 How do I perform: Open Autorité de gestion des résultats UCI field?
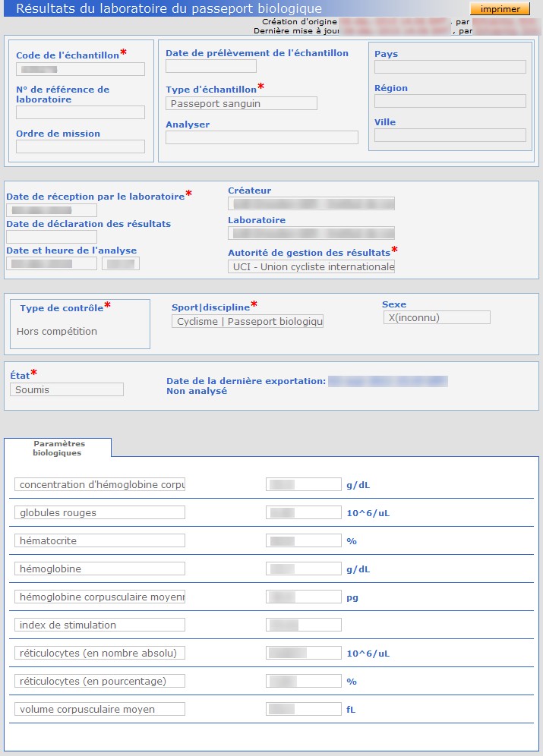tap(311, 266)
